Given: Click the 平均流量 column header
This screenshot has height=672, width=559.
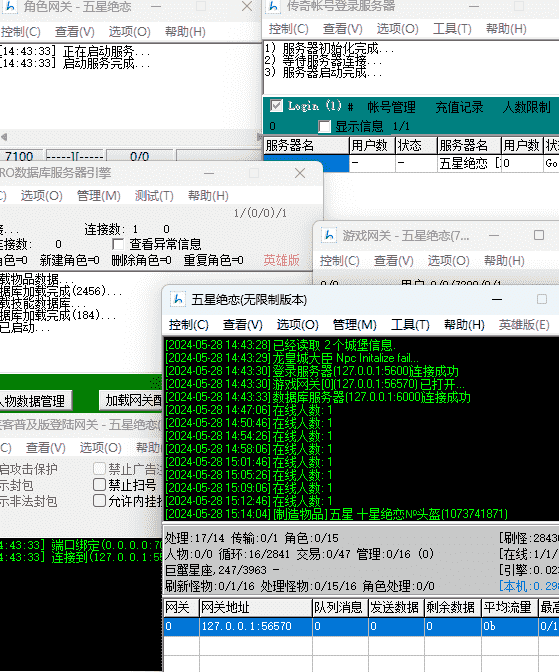Looking at the screenshot, I should [x=509, y=607].
